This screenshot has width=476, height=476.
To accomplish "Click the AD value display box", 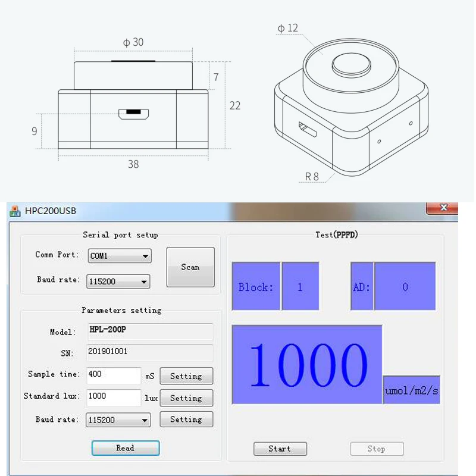I will tap(405, 286).
